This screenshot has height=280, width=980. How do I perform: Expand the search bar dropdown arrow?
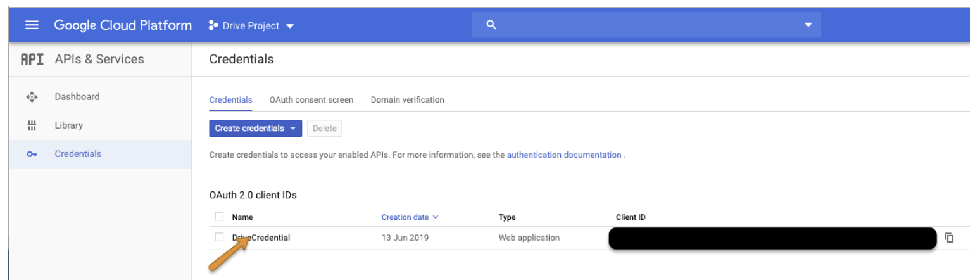pyautogui.click(x=807, y=25)
